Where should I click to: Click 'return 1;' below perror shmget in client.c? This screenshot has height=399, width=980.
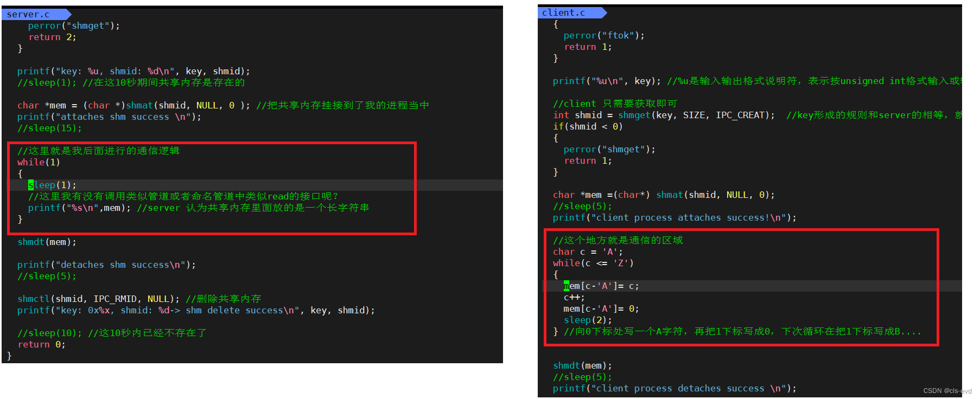588,160
